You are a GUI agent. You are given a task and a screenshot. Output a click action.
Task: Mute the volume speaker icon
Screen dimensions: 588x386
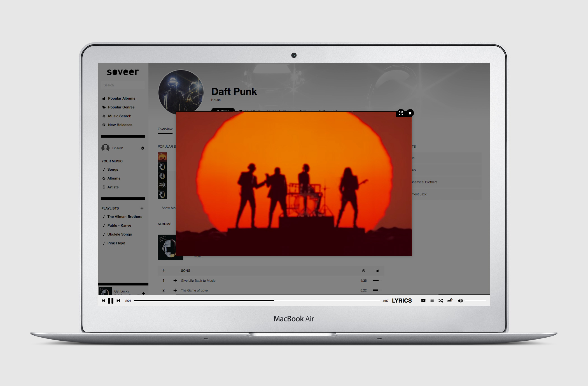click(460, 301)
